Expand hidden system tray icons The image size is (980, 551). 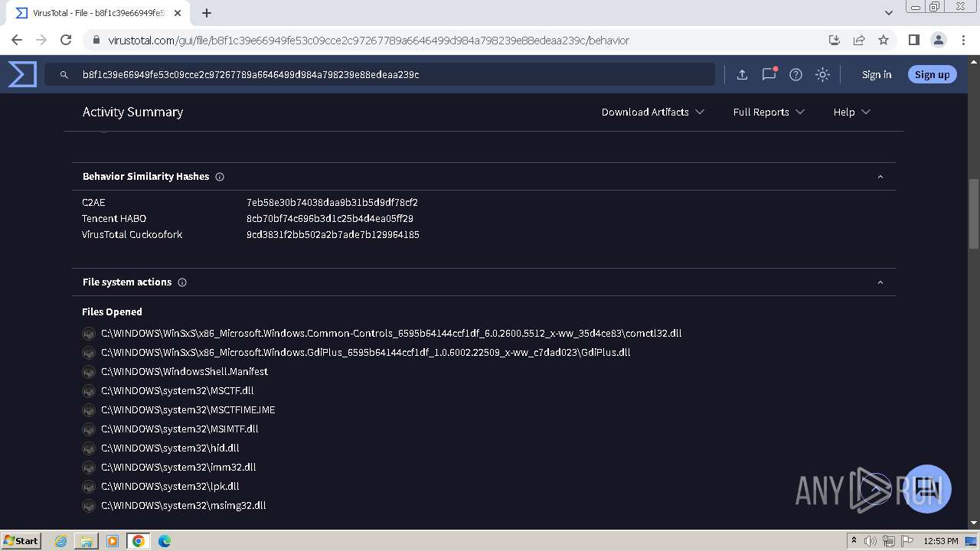pos(854,540)
